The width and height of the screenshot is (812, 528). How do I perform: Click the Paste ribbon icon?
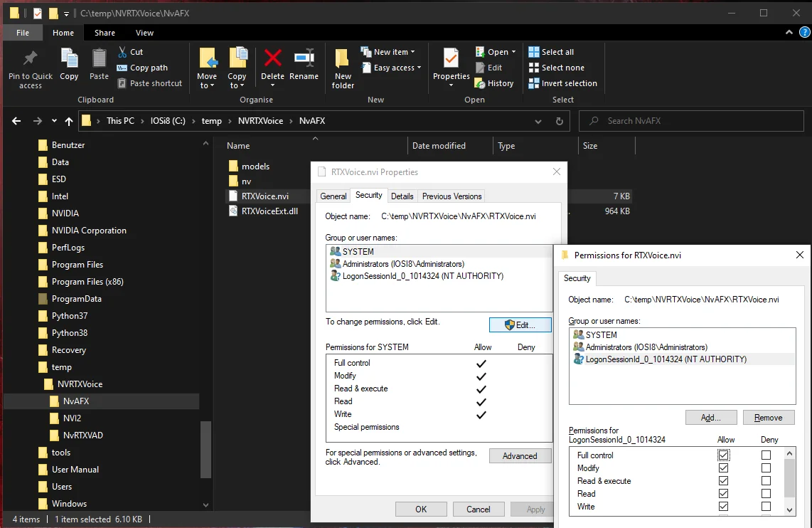point(99,58)
